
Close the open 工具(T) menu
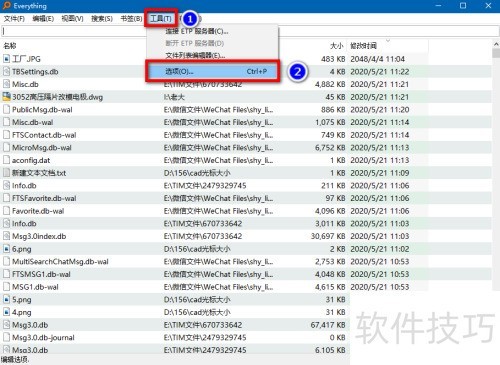pos(161,19)
